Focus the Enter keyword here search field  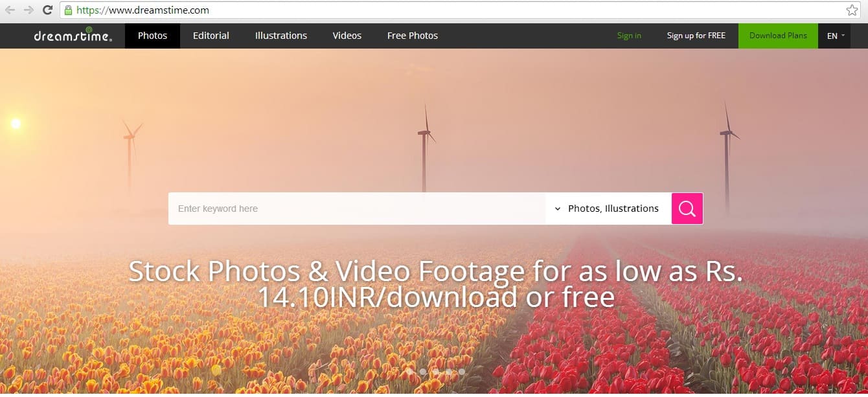click(x=357, y=209)
